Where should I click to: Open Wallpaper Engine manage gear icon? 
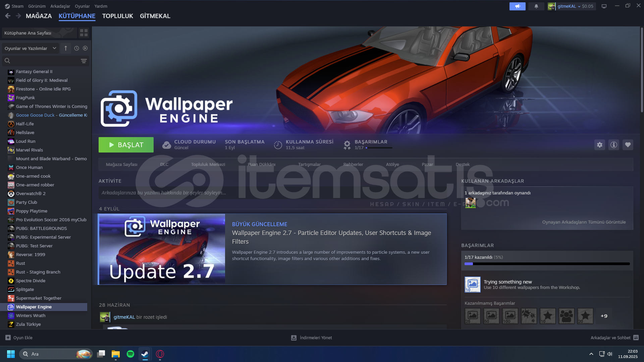pyautogui.click(x=600, y=145)
